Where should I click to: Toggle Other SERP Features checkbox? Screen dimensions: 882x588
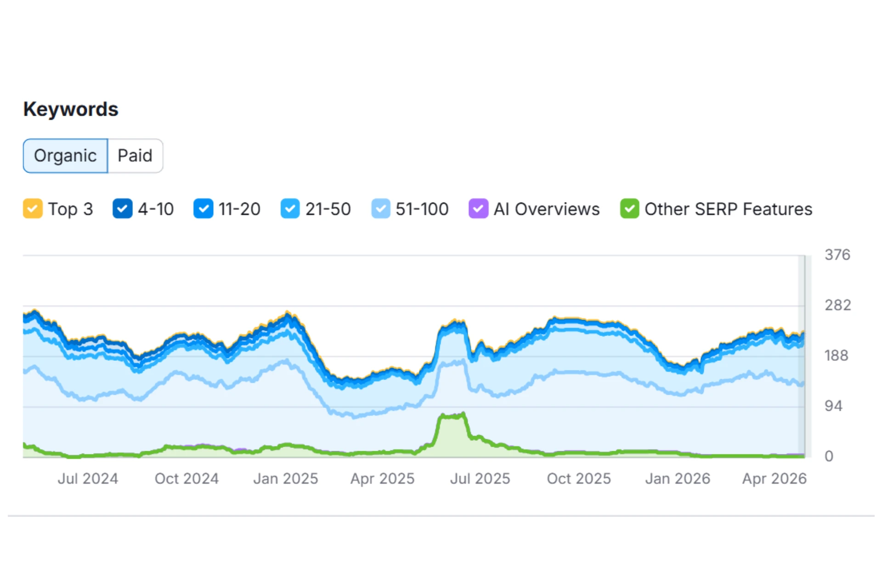click(x=629, y=209)
